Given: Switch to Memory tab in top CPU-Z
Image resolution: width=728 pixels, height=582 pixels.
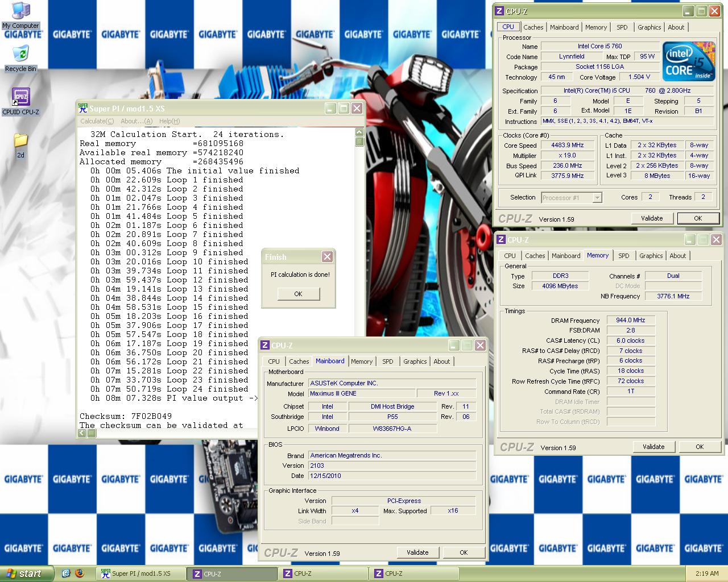Looking at the screenshot, I should [x=596, y=27].
